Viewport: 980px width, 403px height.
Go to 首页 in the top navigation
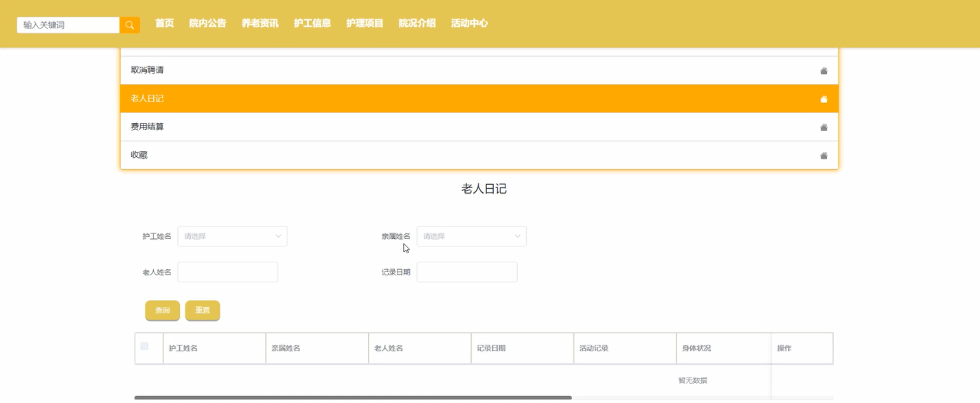(164, 23)
